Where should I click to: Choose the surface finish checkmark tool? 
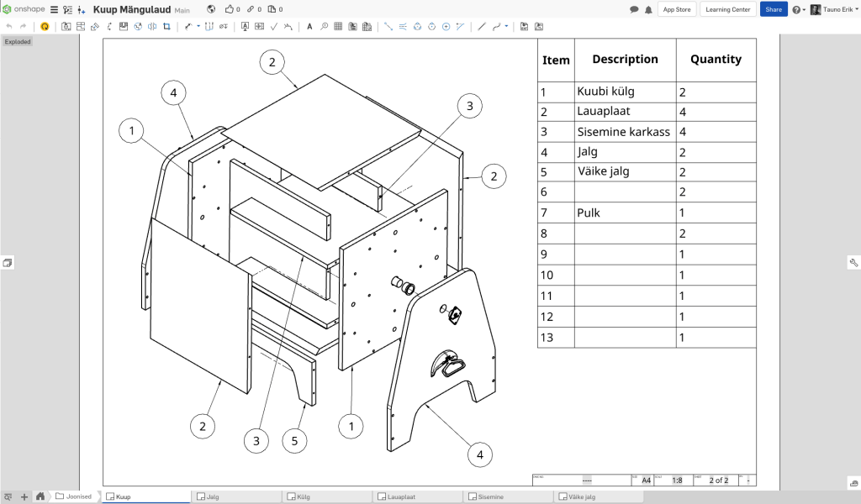click(x=273, y=26)
